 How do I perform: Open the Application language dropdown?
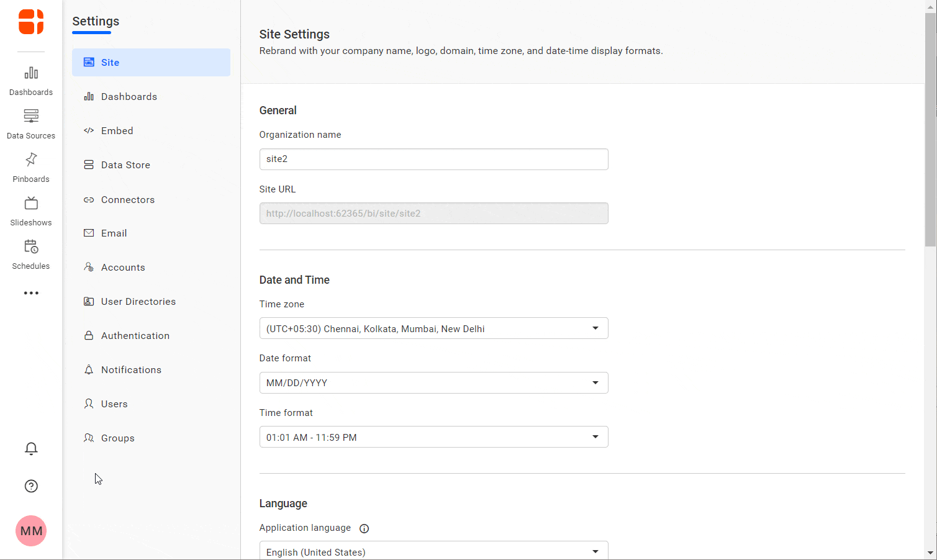[x=433, y=551]
